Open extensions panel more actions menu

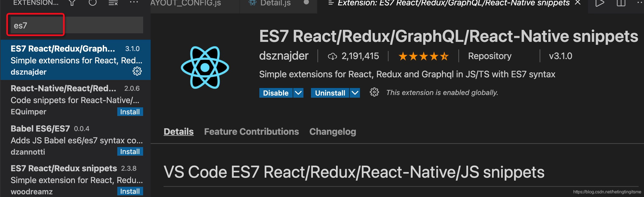coord(134,2)
